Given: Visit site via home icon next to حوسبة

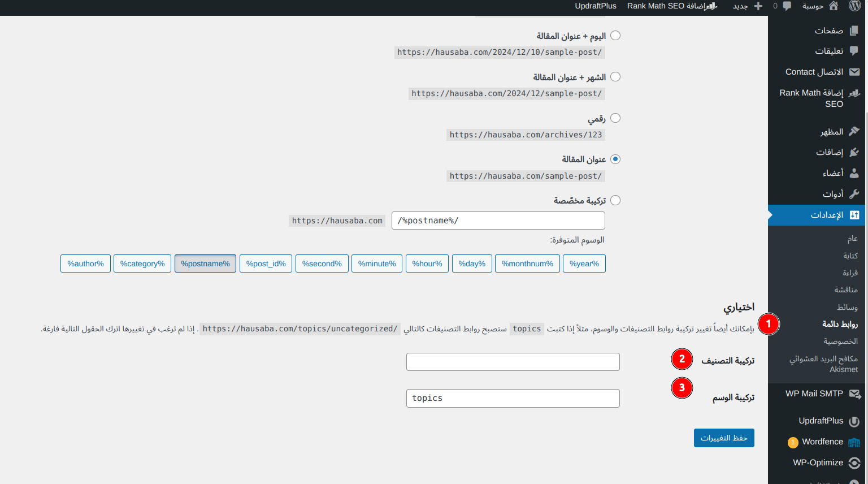Looking at the screenshot, I should tap(834, 6).
